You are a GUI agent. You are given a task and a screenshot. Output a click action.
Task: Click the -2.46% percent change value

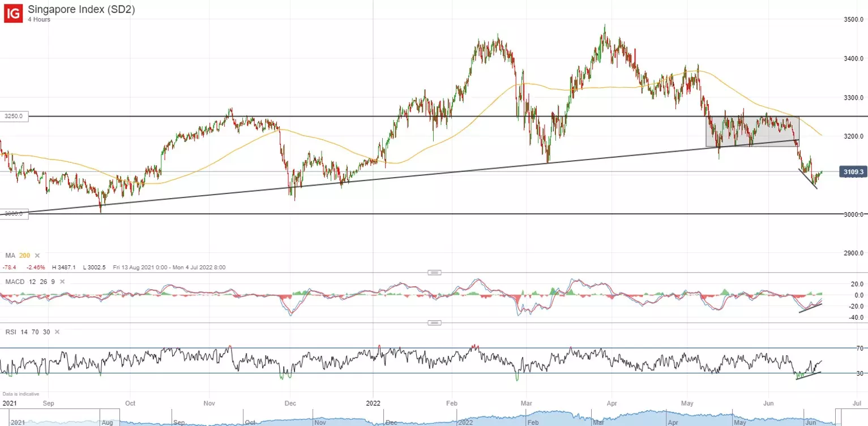pyautogui.click(x=36, y=267)
